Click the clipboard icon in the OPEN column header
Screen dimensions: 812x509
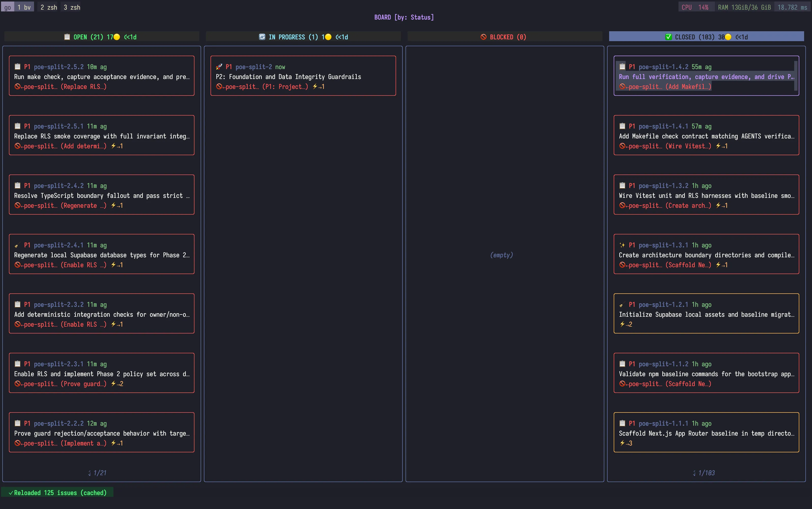tap(67, 37)
